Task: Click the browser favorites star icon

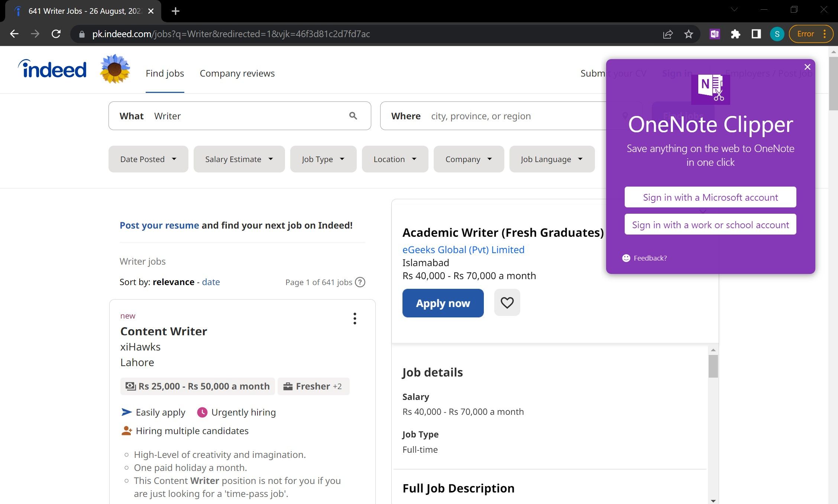Action: coord(688,34)
